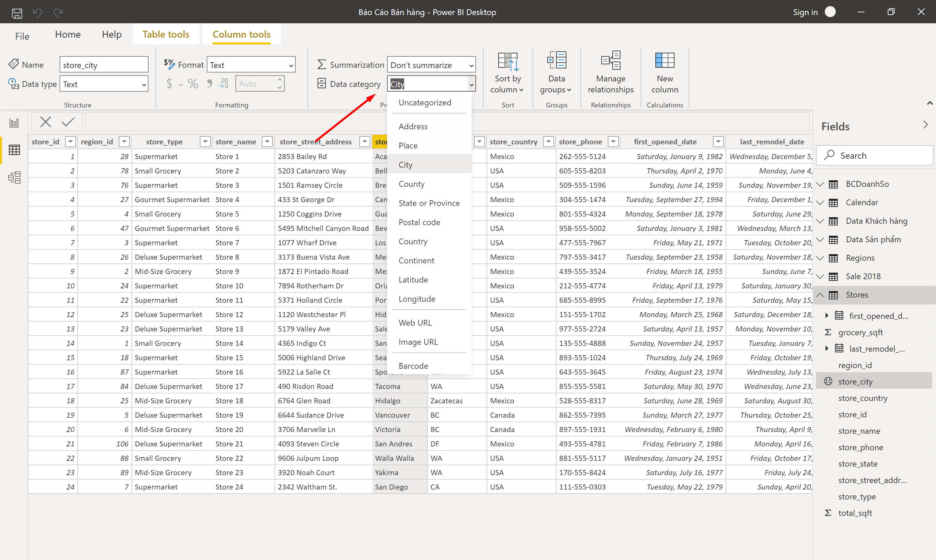
Task: Switch to the Help tab
Action: coord(112,34)
